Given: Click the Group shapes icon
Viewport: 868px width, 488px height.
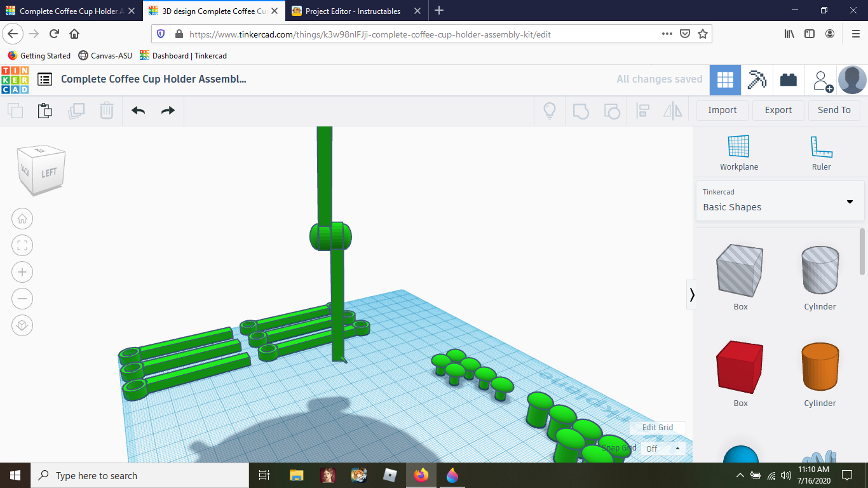Looking at the screenshot, I should tap(581, 111).
